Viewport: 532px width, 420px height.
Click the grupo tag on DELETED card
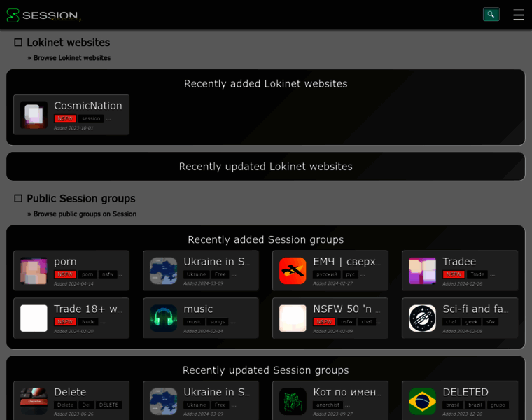498,405
